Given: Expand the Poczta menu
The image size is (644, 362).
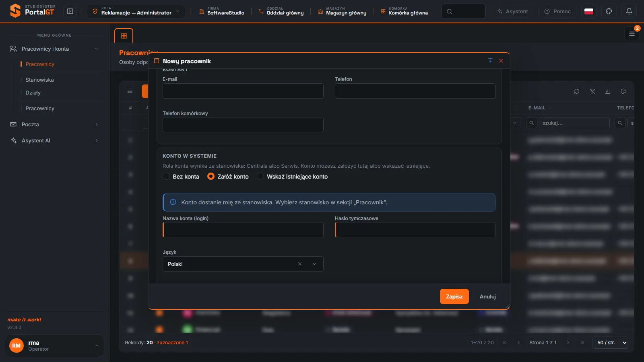Looking at the screenshot, I should [54, 124].
